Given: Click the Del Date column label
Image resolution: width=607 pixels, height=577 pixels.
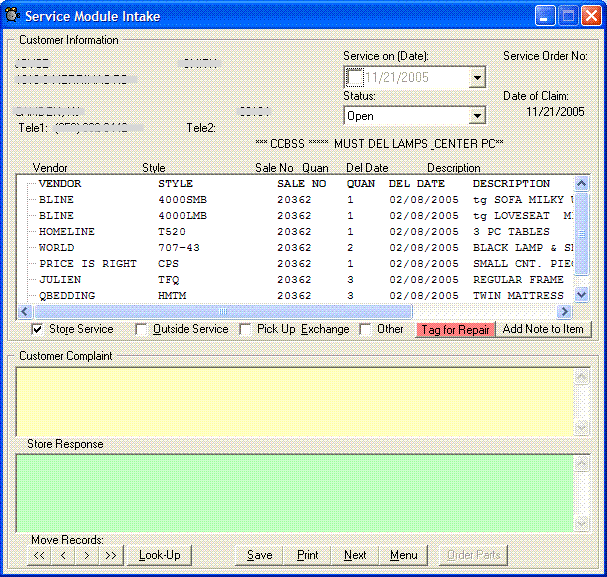Looking at the screenshot, I should point(367,168).
